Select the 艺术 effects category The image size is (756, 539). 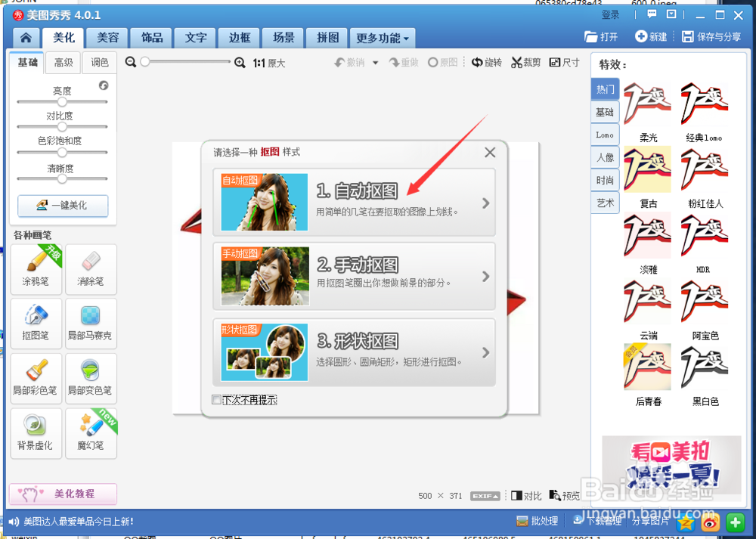tap(605, 203)
